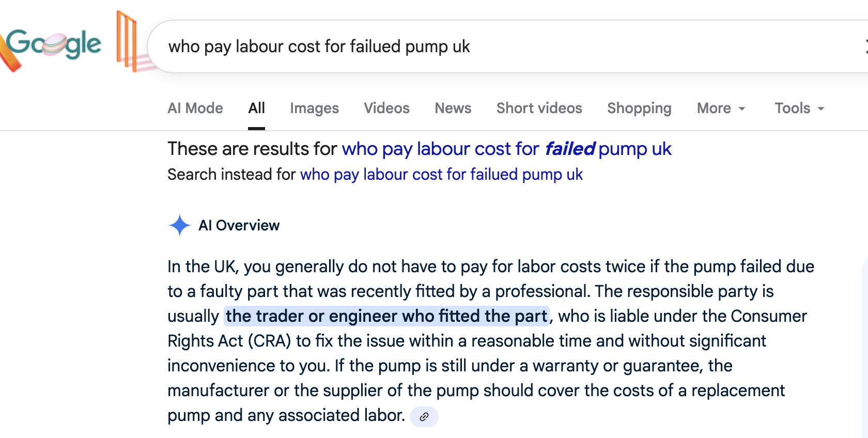Select the All results tab
The height and width of the screenshot is (438, 868).
coord(256,108)
